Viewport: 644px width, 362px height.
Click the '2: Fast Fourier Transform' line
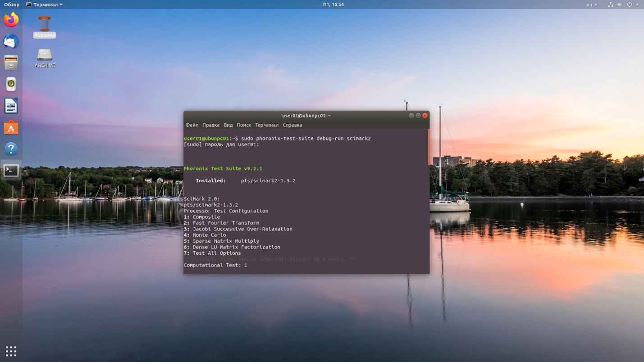221,223
